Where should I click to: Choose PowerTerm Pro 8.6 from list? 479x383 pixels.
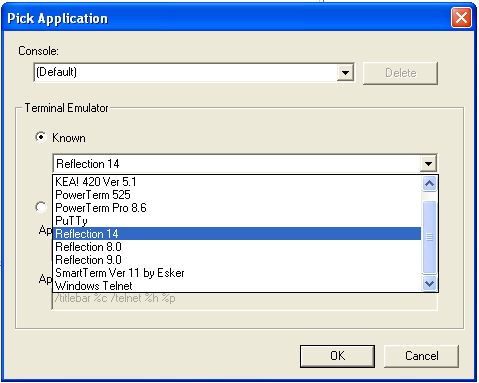click(237, 208)
